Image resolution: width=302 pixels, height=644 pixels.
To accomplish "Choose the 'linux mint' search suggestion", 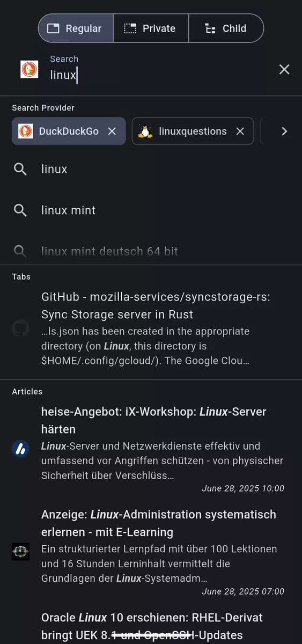I will tap(151, 210).
